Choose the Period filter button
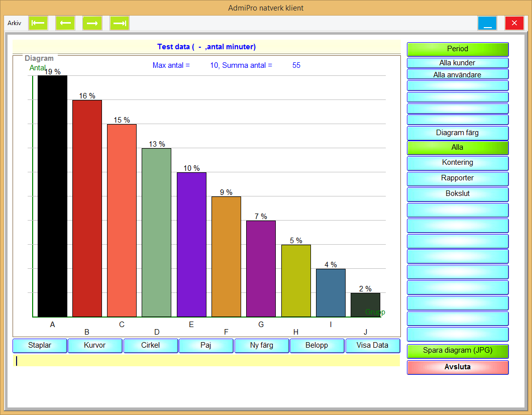The width and height of the screenshot is (532, 415). [458, 49]
